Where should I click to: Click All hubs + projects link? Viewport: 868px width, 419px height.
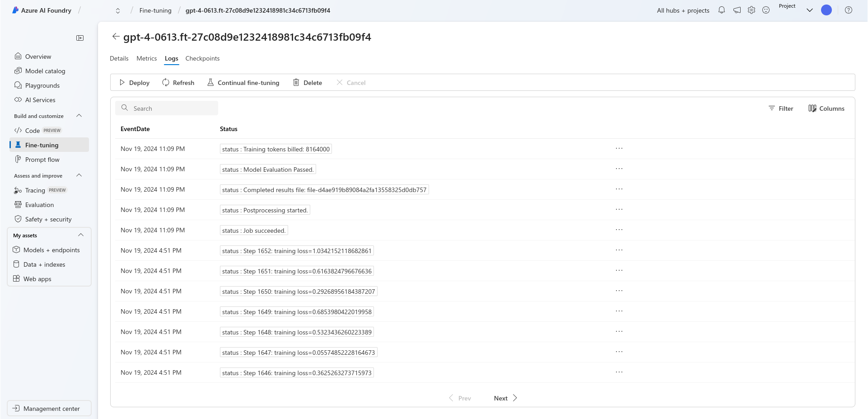tap(683, 10)
